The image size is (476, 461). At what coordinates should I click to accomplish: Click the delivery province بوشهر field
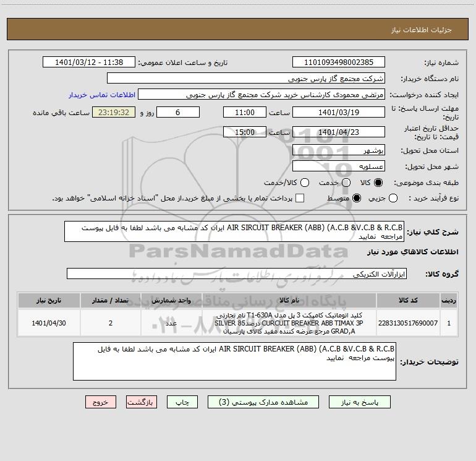339,150
